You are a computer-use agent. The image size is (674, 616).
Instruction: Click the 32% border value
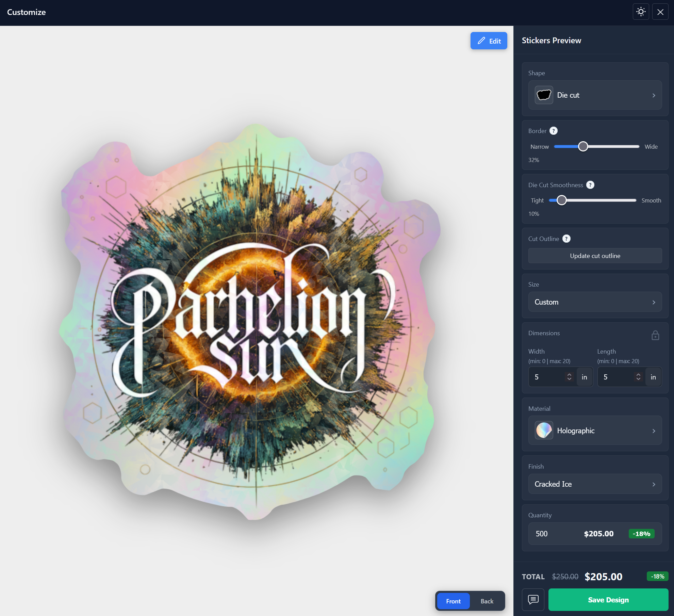[x=533, y=160]
